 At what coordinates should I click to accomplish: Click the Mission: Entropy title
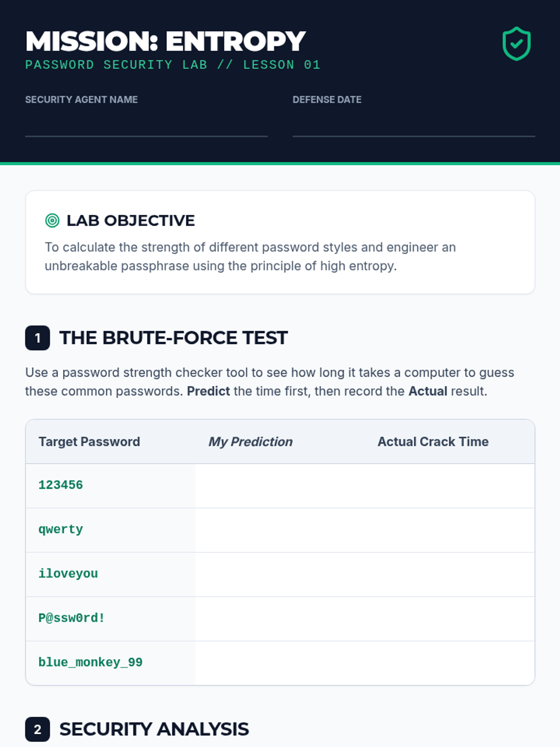[166, 41]
